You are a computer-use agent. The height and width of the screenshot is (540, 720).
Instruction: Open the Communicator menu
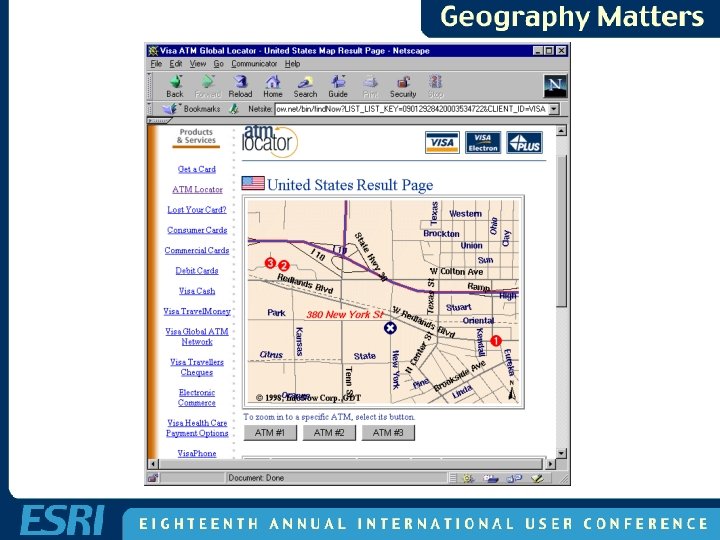[x=254, y=64]
